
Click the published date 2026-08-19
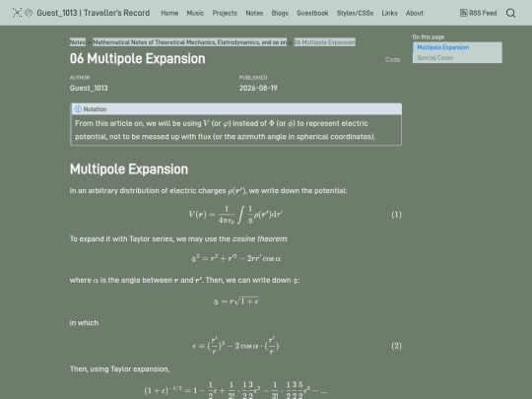click(258, 88)
